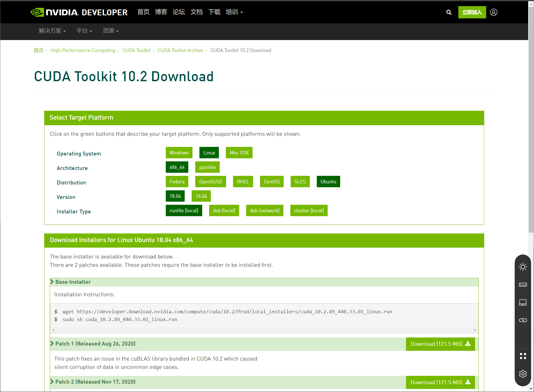Open the user account icon
Screen dimensions: 534x392
tap(493, 12)
